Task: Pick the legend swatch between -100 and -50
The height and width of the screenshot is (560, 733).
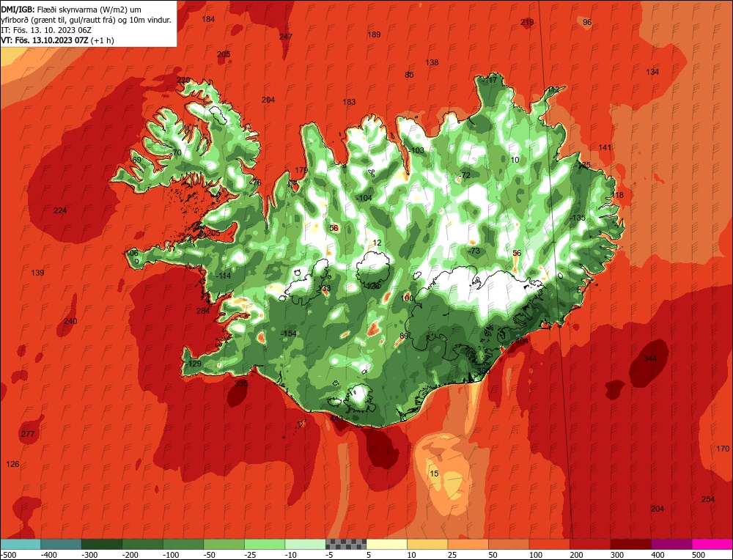Action: (x=183, y=544)
